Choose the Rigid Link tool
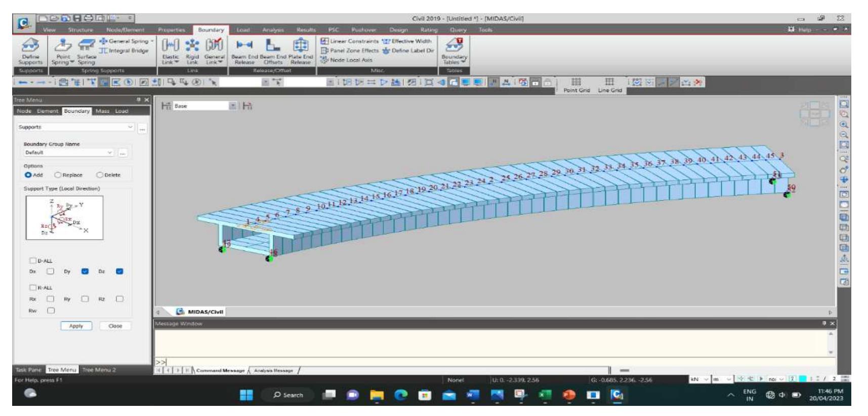The width and height of the screenshot is (868, 416). pos(192,52)
